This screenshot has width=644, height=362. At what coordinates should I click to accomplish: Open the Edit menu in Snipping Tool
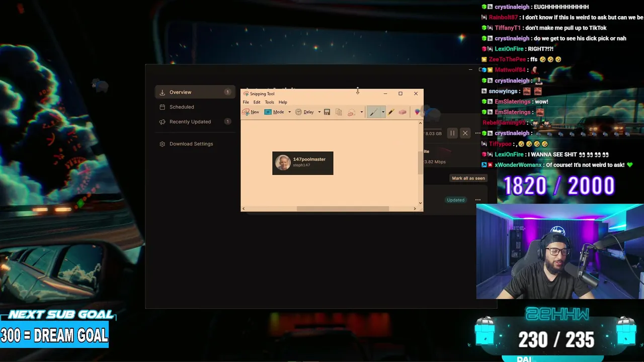coord(257,102)
